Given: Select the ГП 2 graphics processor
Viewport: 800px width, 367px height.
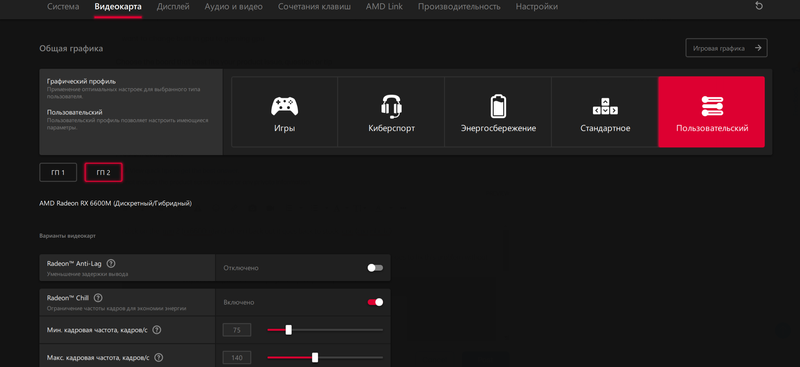Looking at the screenshot, I should [103, 173].
